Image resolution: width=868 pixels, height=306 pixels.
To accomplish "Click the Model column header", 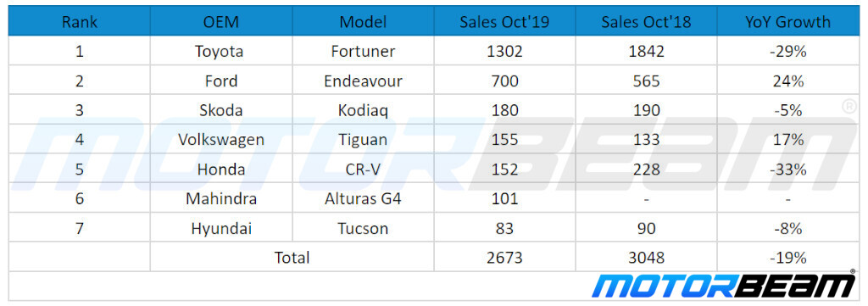I will point(363,22).
